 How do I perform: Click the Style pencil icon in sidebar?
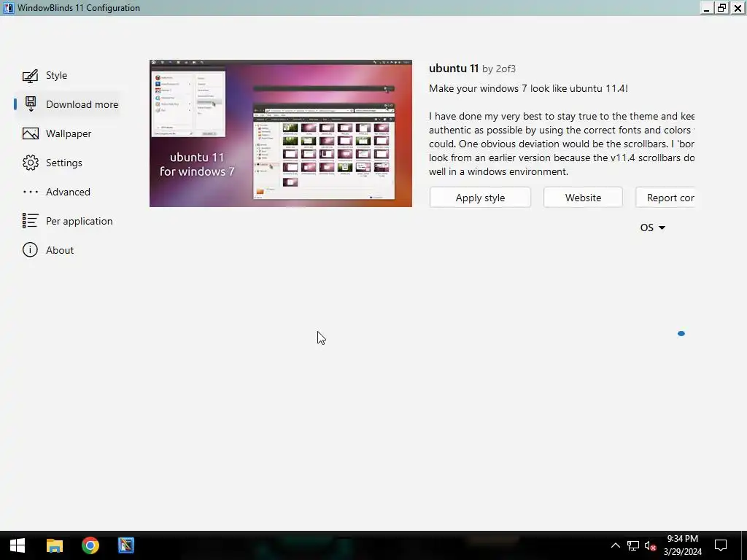pyautogui.click(x=30, y=76)
